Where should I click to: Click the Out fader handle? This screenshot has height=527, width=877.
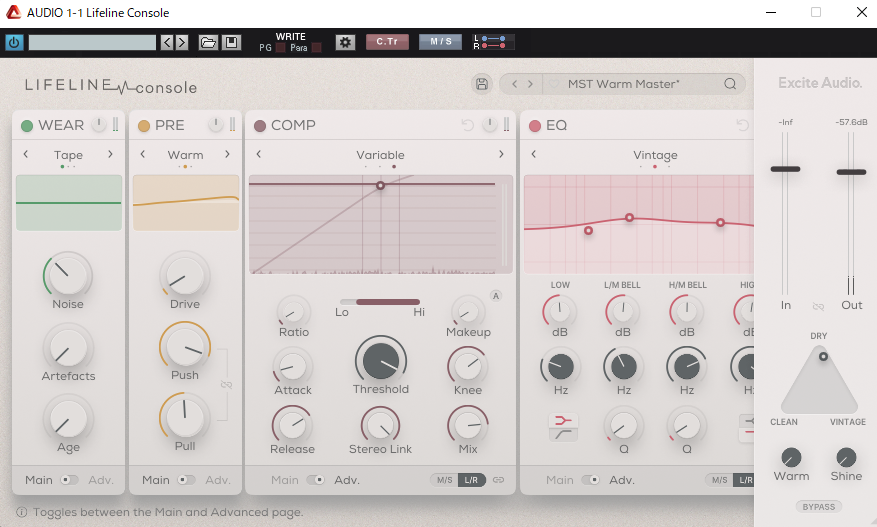tap(851, 172)
